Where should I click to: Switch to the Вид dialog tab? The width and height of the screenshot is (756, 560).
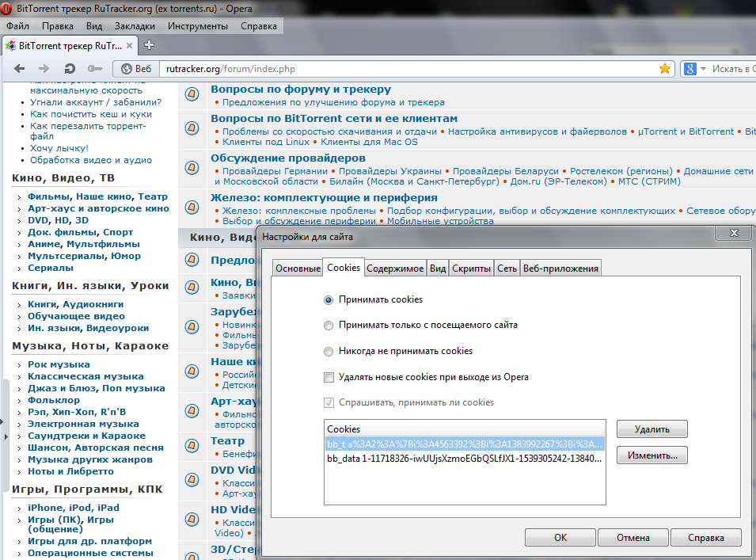click(x=437, y=269)
